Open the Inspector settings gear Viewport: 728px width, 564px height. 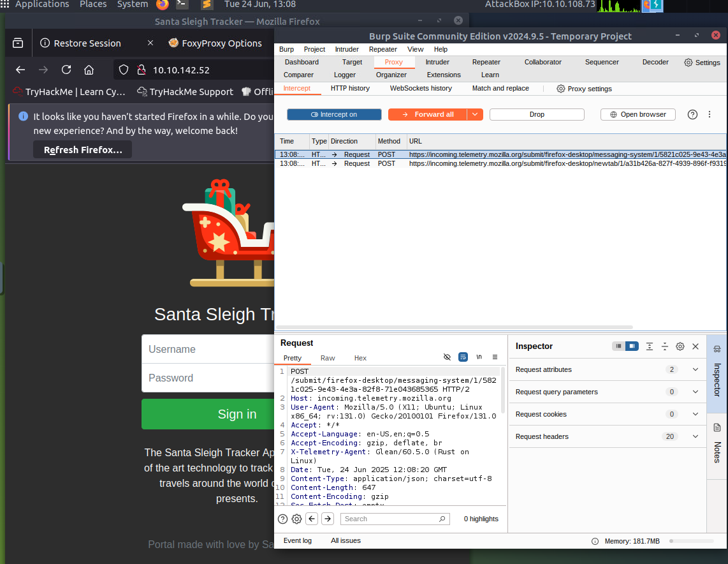point(680,346)
